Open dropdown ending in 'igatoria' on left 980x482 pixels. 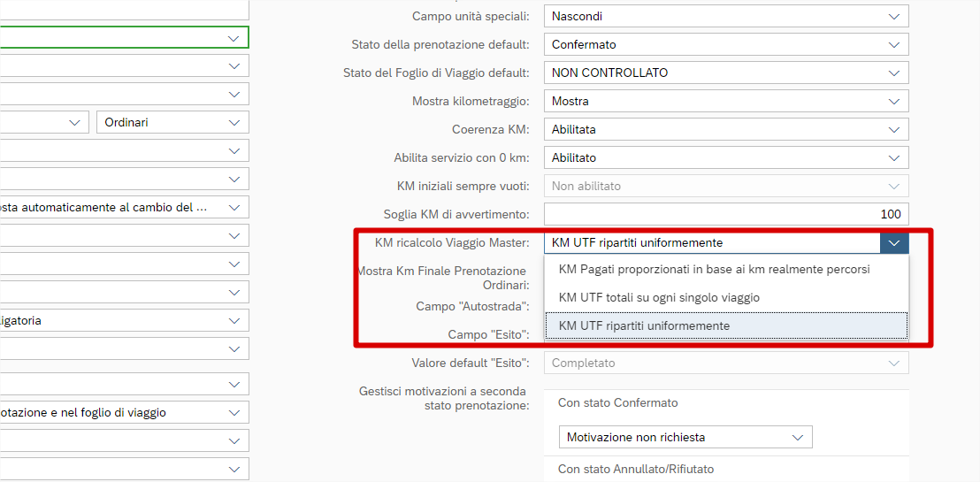(234, 320)
